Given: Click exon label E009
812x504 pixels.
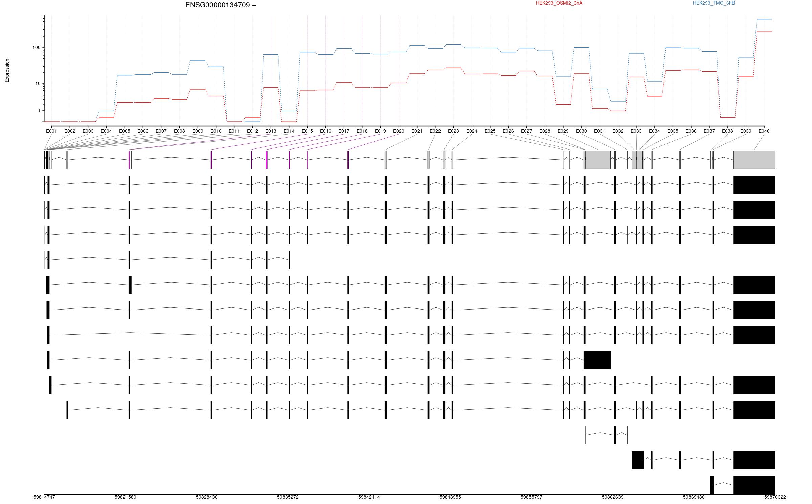Looking at the screenshot, I should click(x=198, y=131).
